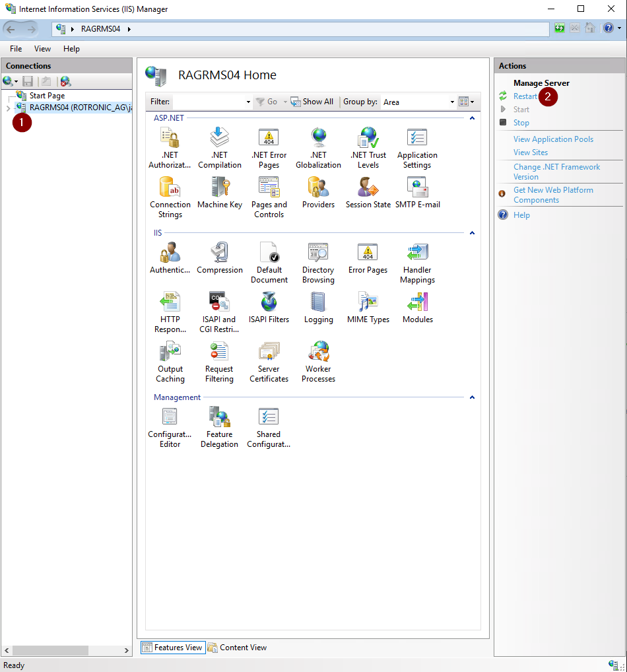Open the View menu

[42, 49]
